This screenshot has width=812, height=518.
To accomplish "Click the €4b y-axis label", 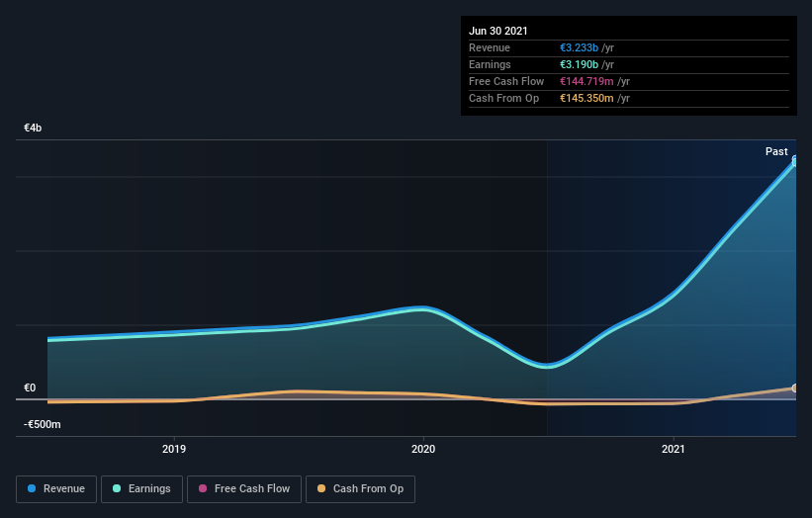I will pyautogui.click(x=33, y=128).
